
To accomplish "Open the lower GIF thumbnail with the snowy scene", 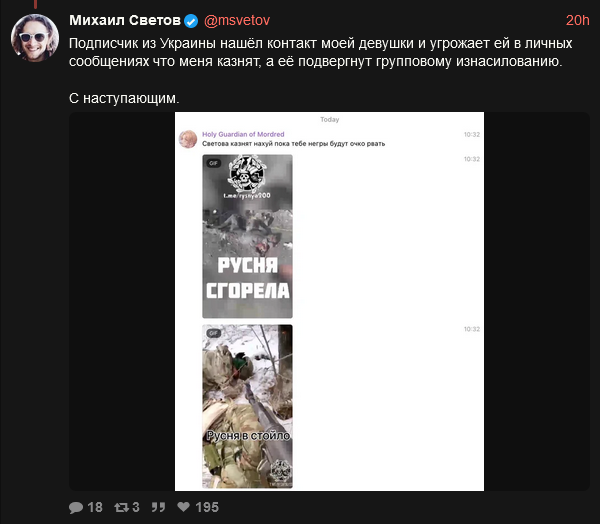I will click(247, 406).
